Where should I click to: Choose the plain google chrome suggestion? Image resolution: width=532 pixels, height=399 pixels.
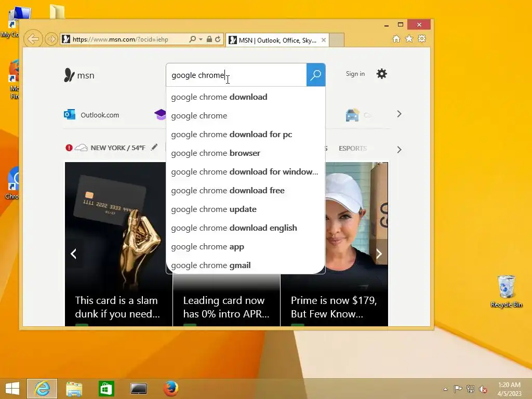(245, 116)
